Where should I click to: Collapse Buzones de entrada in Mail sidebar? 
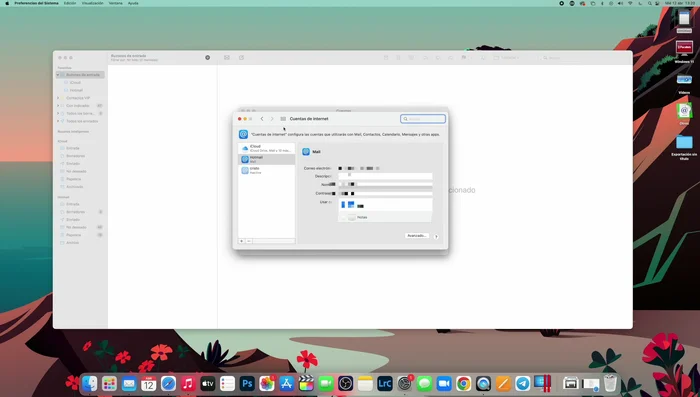[58, 75]
